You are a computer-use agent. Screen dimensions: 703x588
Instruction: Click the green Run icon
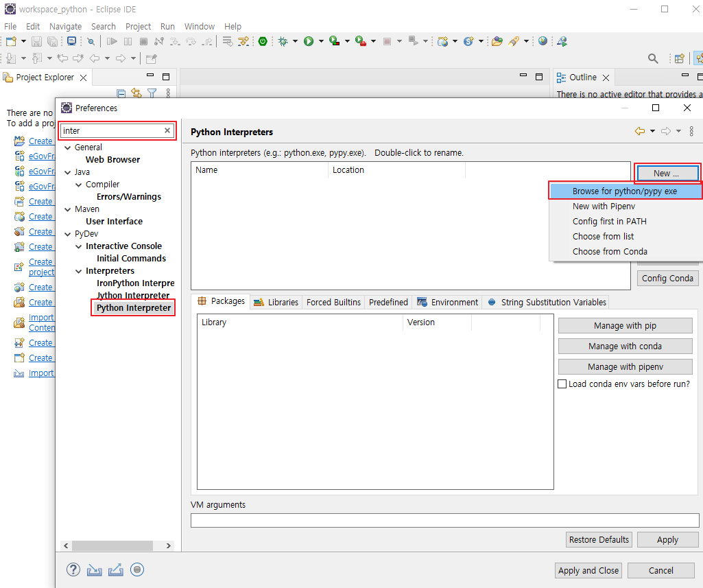point(309,41)
